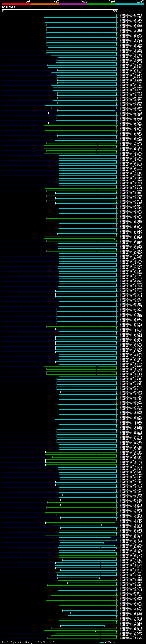Click the purple ~60% identity legend bar

(x=73, y=4)
